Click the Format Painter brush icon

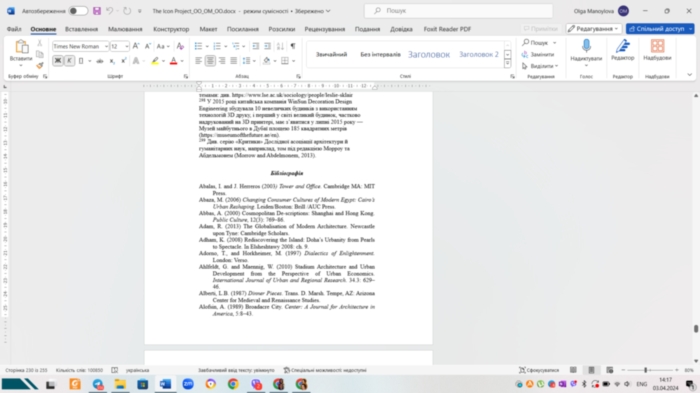40,66
